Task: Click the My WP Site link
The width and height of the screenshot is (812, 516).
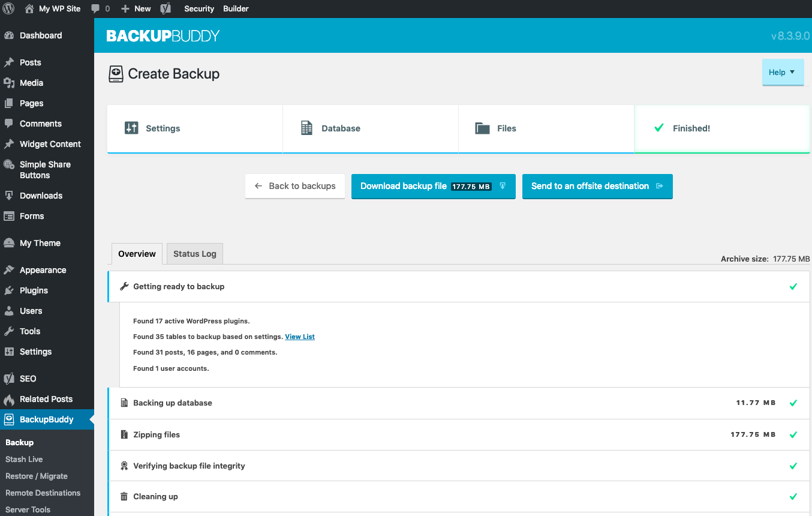Action: (59, 8)
